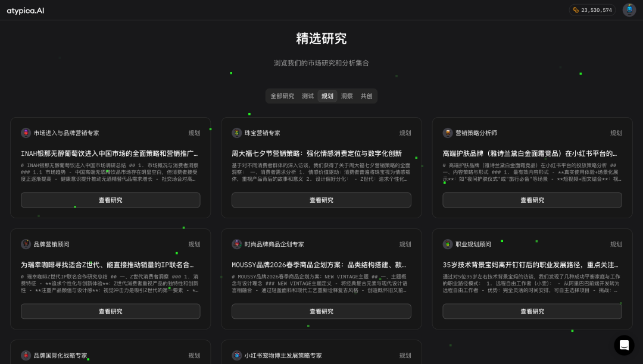Click expert name 营销策略分析师

(x=476, y=133)
